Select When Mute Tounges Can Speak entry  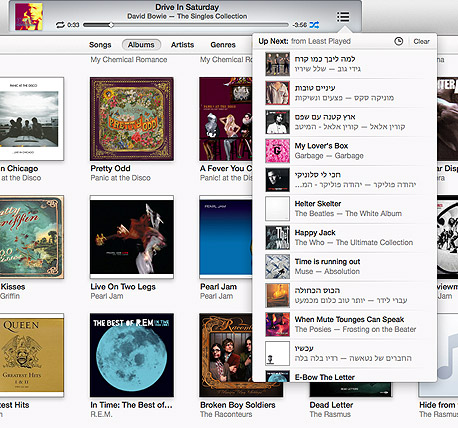[344, 324]
